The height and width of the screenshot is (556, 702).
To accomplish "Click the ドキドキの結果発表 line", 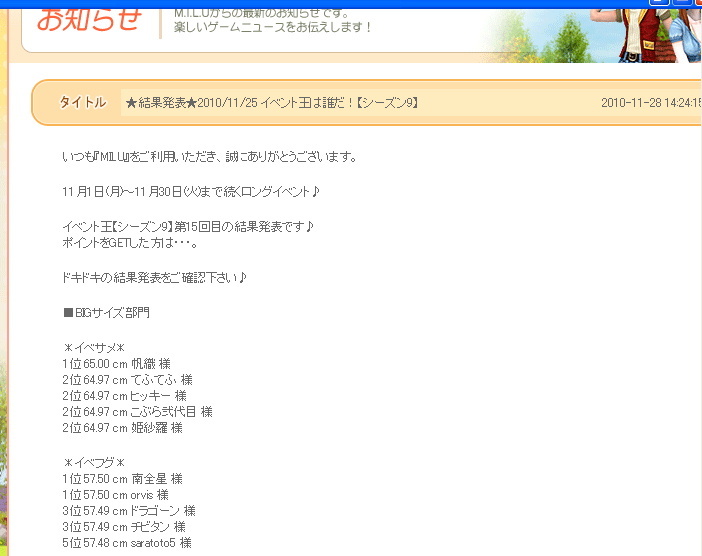I will [154, 277].
